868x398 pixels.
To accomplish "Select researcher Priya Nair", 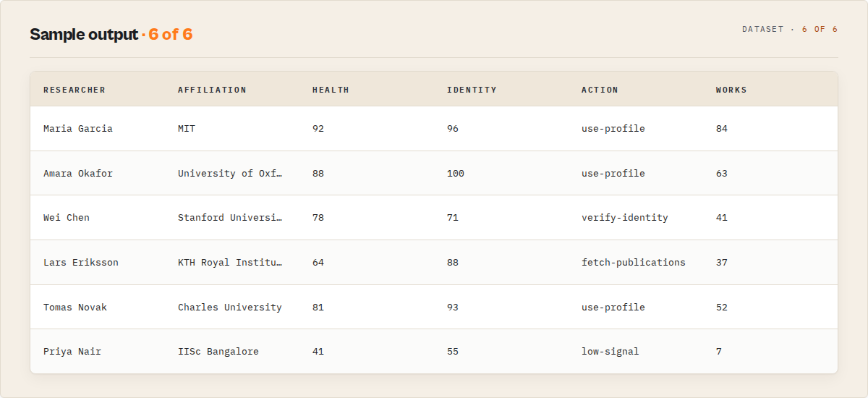I will click(x=72, y=352).
